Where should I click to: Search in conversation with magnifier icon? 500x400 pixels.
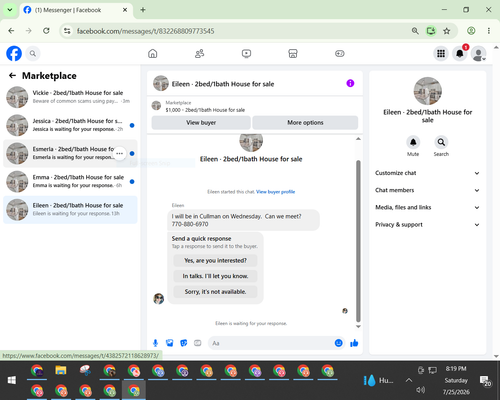tap(441, 142)
